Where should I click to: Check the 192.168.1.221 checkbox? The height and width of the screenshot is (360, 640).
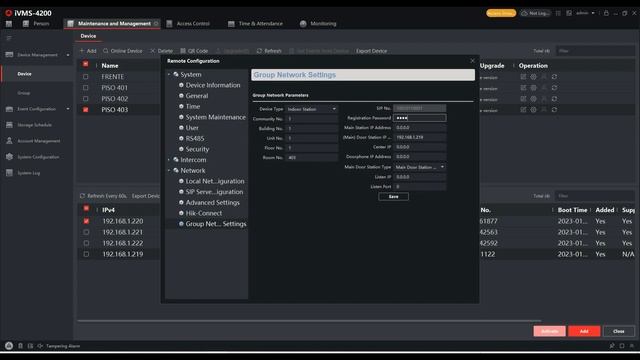(86, 232)
